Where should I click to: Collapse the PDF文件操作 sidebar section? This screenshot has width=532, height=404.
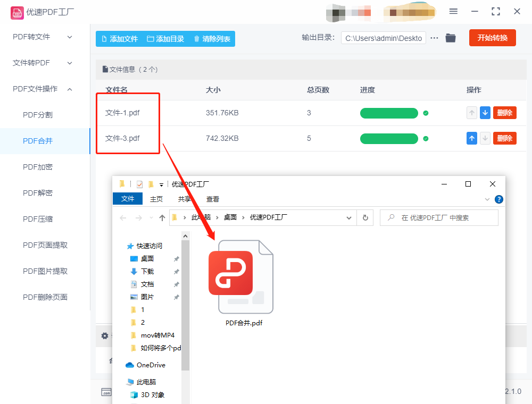70,89
